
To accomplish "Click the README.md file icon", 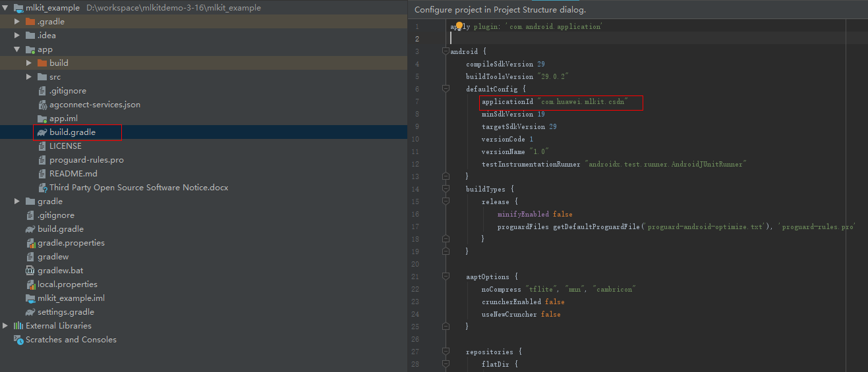I will tap(42, 174).
